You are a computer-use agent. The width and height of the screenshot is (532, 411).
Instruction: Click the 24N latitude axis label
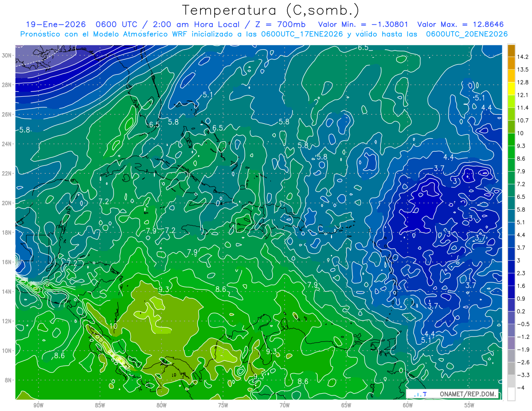point(7,144)
